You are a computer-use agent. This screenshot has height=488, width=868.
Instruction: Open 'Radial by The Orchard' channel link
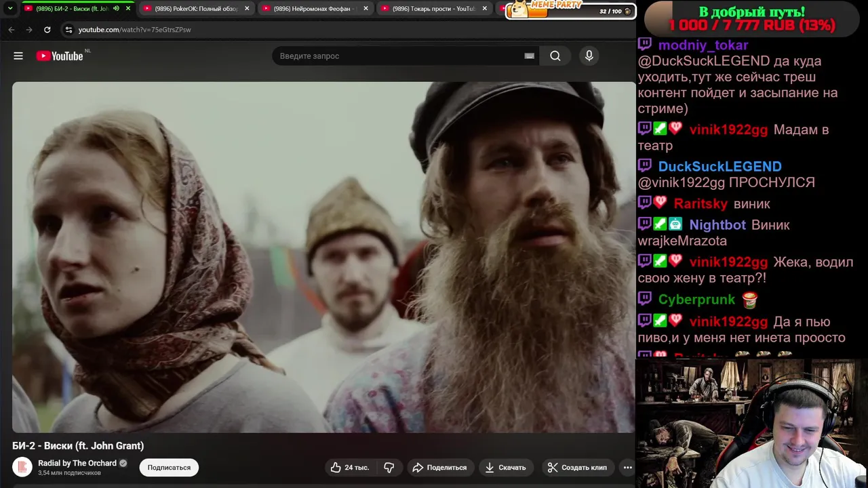tap(77, 463)
